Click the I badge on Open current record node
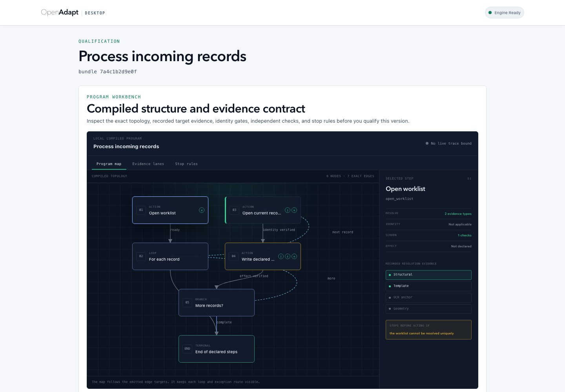565x392 pixels. [x=288, y=210]
